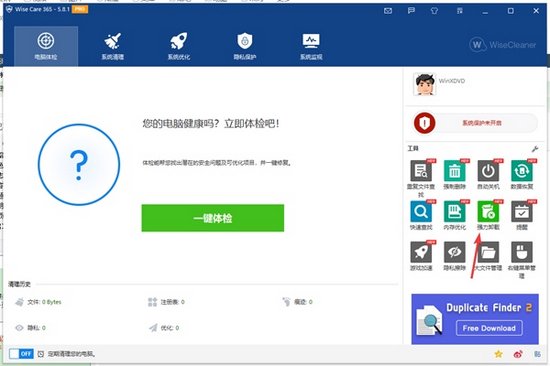550x366 pixels.
Task: Click the skin shirt icon in title bar
Action: [x=434, y=11]
